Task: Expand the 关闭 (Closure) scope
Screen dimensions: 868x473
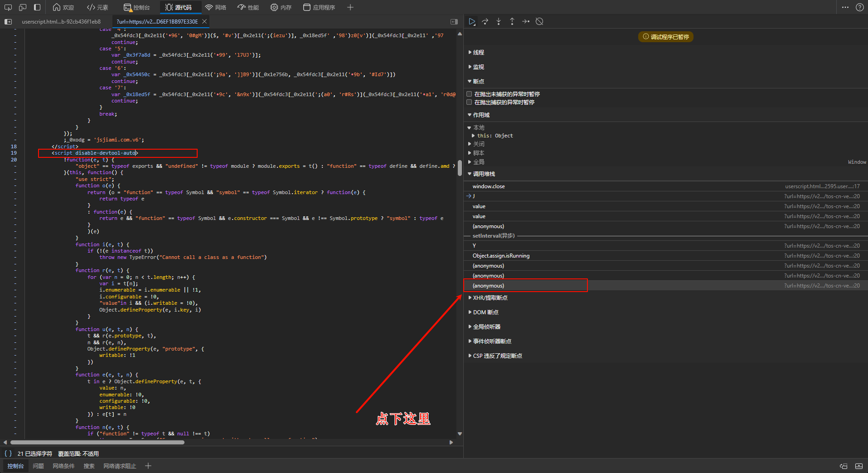Action: pos(476,144)
